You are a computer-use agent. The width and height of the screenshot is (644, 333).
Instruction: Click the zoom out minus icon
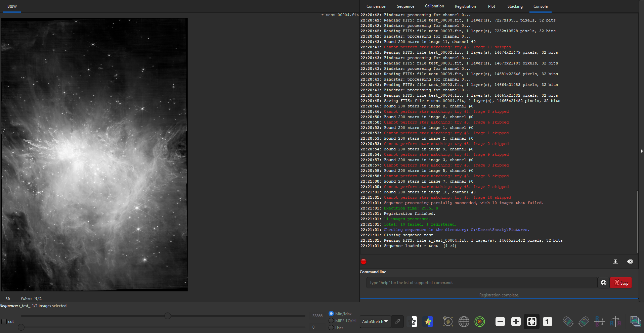coord(500,322)
